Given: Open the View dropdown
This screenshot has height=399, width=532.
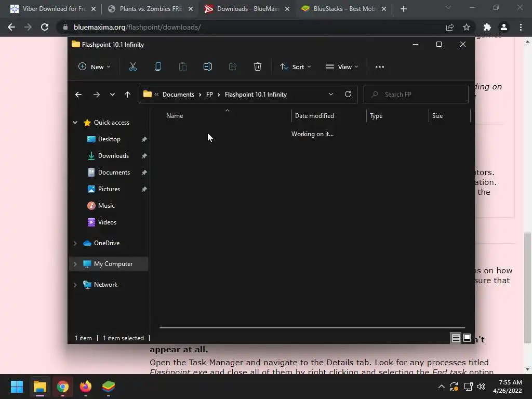Looking at the screenshot, I should click(342, 67).
